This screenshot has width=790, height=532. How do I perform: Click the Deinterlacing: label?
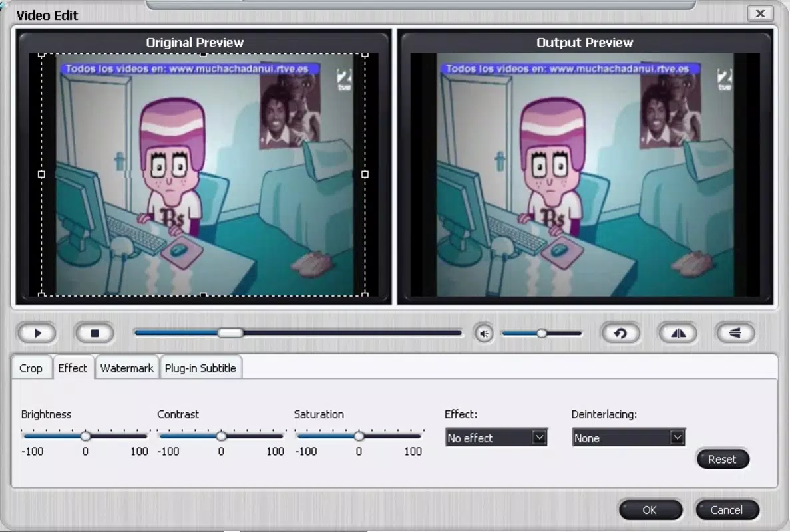point(604,414)
